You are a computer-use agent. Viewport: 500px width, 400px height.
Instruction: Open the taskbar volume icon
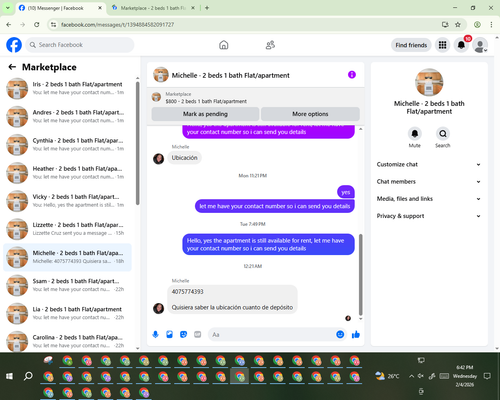pos(421,376)
